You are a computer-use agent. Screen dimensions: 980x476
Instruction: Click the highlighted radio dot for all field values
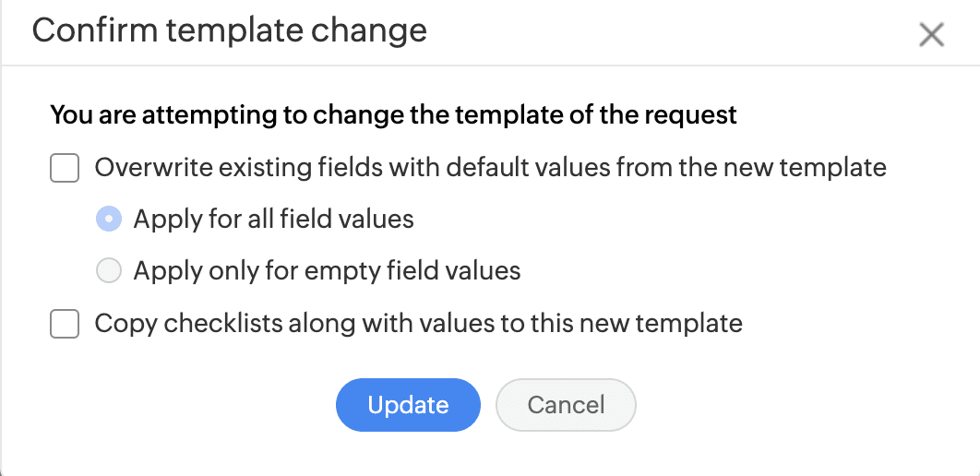pos(109,219)
